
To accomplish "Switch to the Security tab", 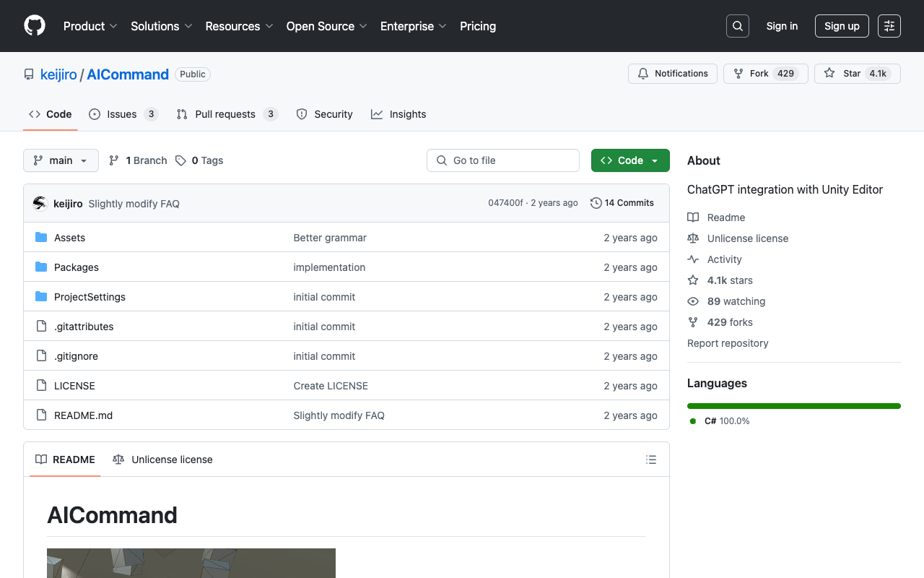I will pyautogui.click(x=325, y=114).
